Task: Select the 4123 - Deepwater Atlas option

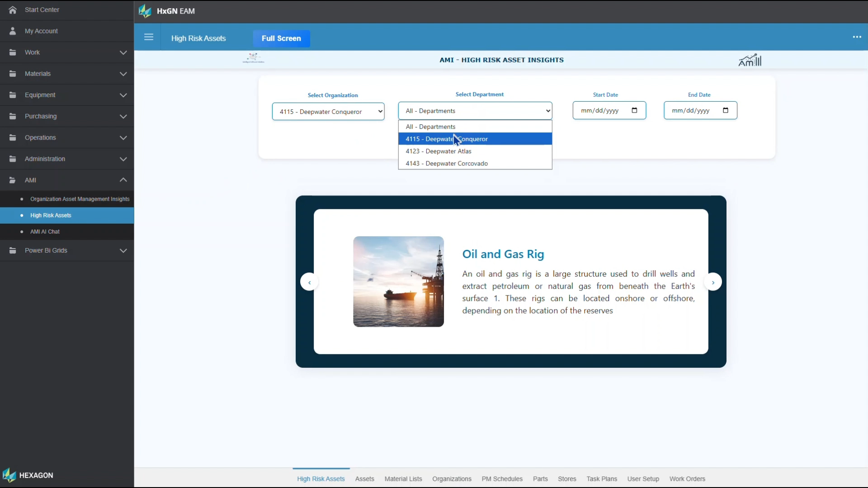Action: (439, 151)
